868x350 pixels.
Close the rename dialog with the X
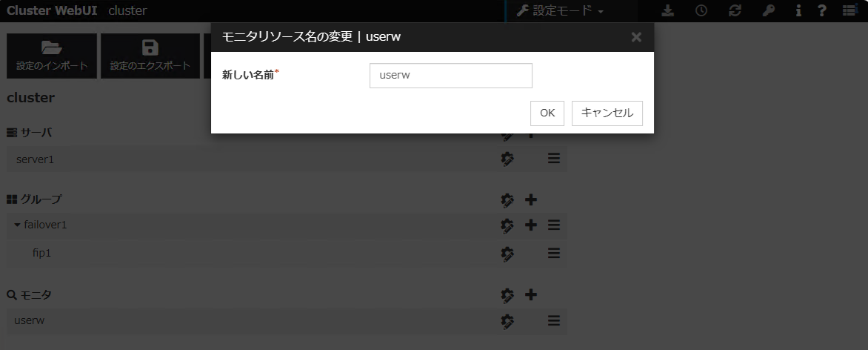[x=636, y=37]
